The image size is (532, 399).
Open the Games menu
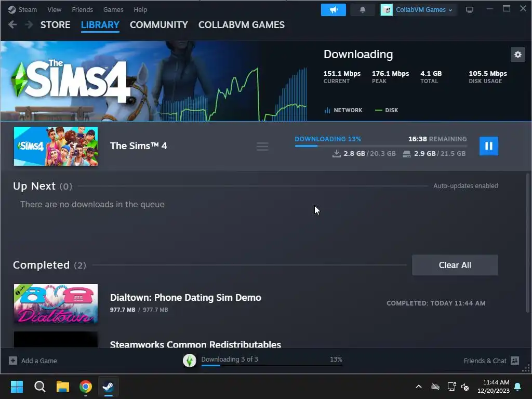(113, 9)
